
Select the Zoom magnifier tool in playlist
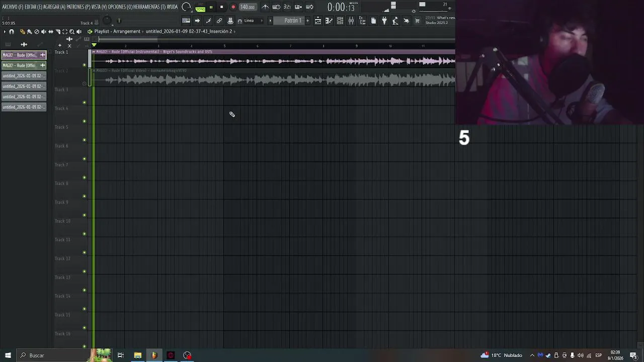tap(72, 32)
